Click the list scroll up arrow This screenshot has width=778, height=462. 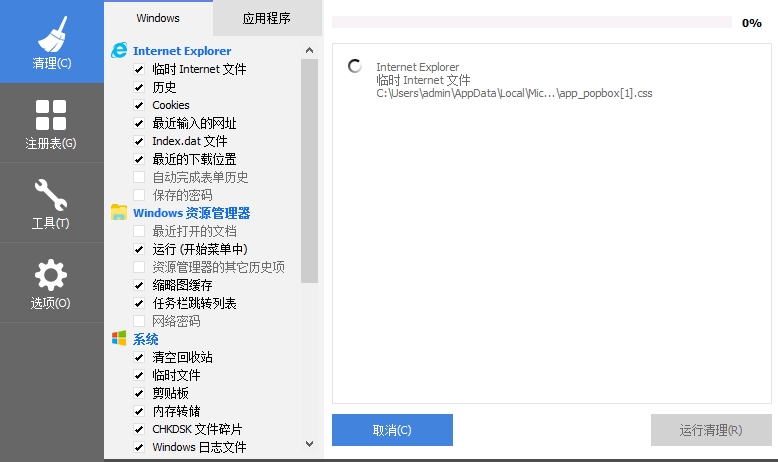point(310,50)
